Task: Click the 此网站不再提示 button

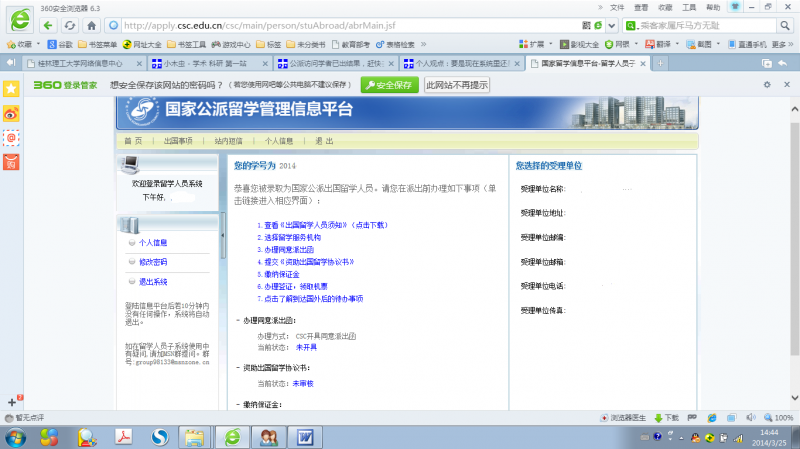Action: (457, 85)
